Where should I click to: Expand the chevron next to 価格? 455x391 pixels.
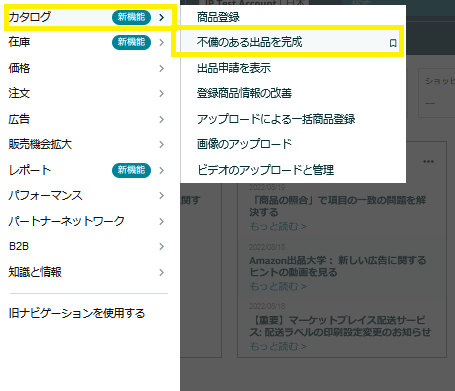(162, 68)
